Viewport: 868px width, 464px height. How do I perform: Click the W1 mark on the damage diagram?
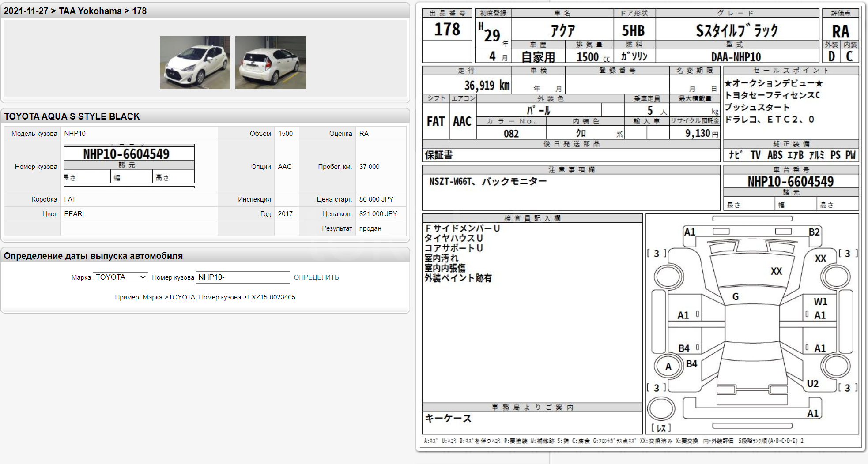(x=820, y=302)
